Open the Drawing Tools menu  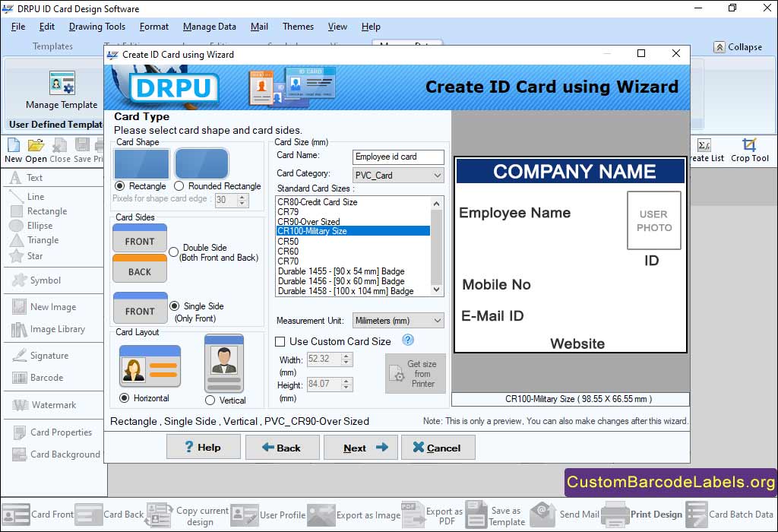click(96, 27)
